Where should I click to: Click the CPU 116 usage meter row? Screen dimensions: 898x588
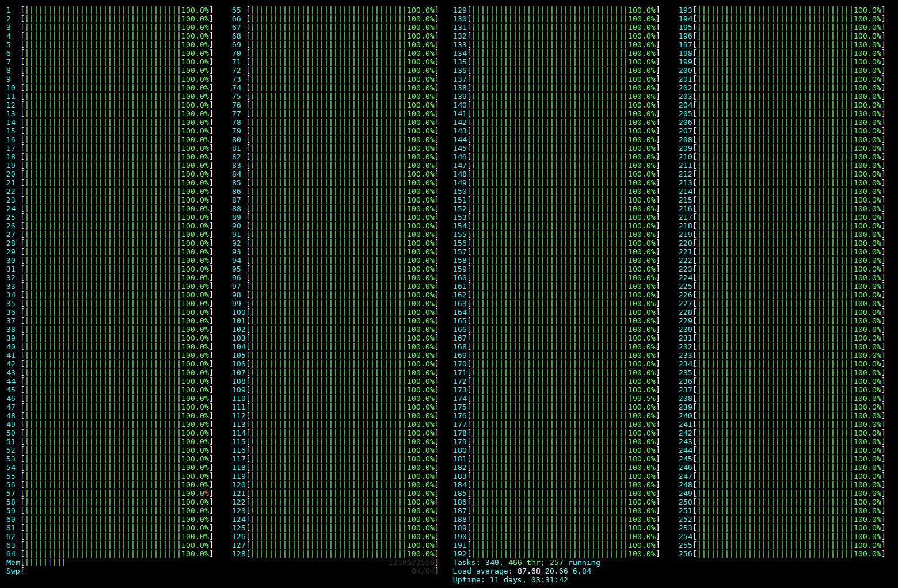pyautogui.click(x=335, y=450)
